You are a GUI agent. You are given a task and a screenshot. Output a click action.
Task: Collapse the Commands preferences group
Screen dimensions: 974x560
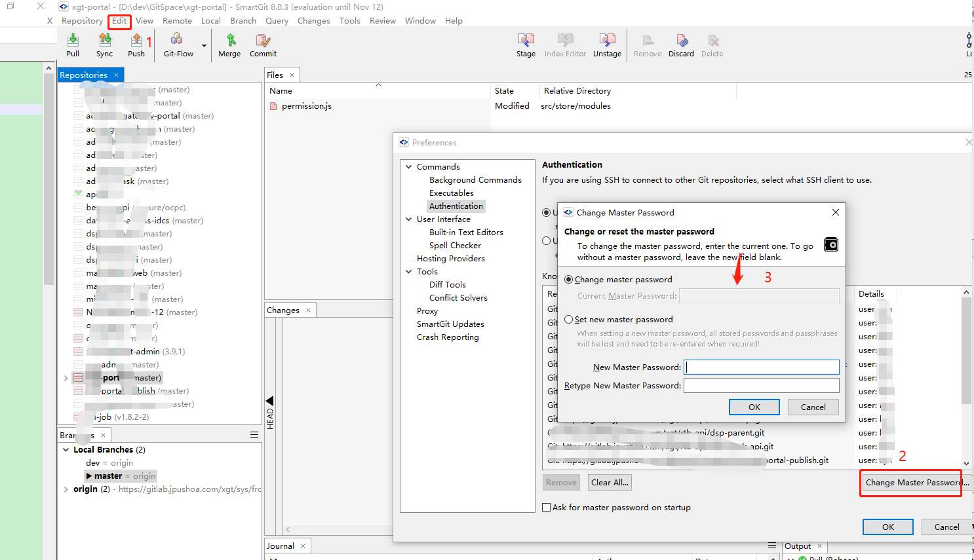pos(409,167)
